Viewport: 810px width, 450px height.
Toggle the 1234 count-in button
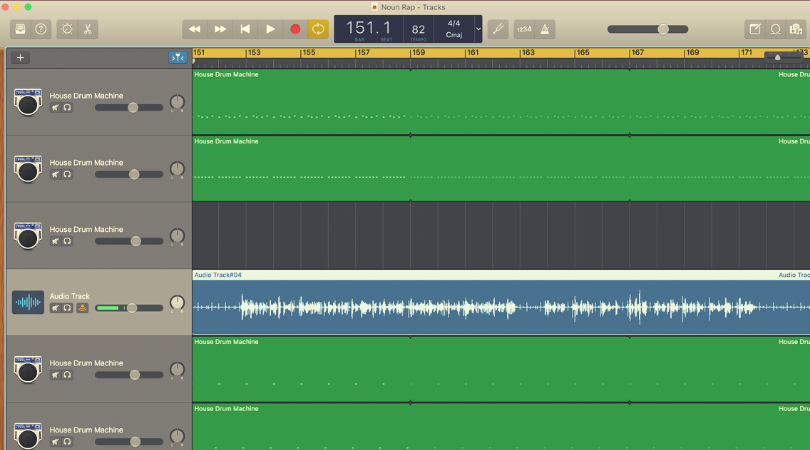(x=524, y=30)
